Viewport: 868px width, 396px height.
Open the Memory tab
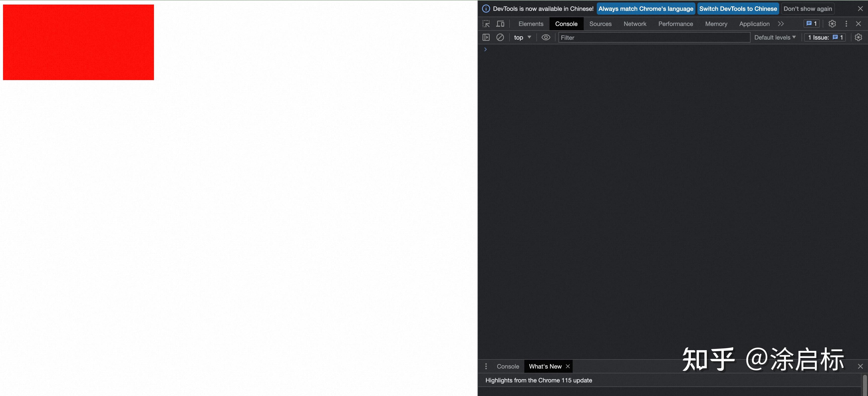pos(716,24)
